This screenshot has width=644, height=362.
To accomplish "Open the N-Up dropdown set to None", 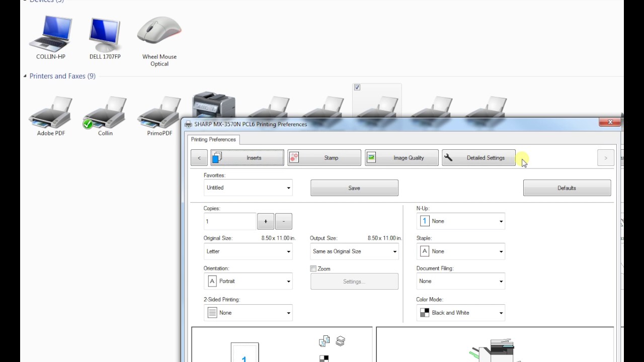I will pyautogui.click(x=461, y=221).
